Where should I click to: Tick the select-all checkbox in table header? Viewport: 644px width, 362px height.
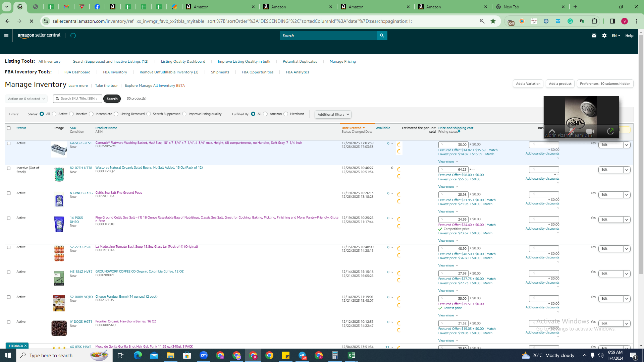tap(9, 128)
